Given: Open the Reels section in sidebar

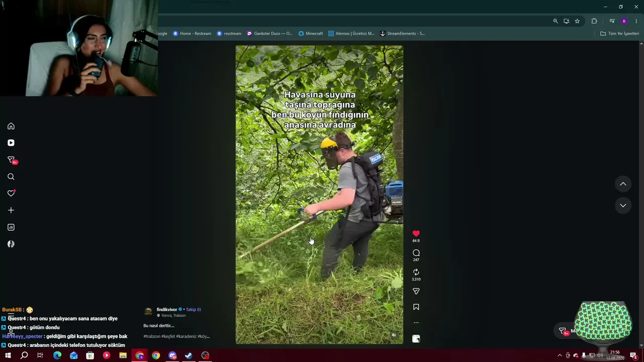Looking at the screenshot, I should (x=11, y=143).
